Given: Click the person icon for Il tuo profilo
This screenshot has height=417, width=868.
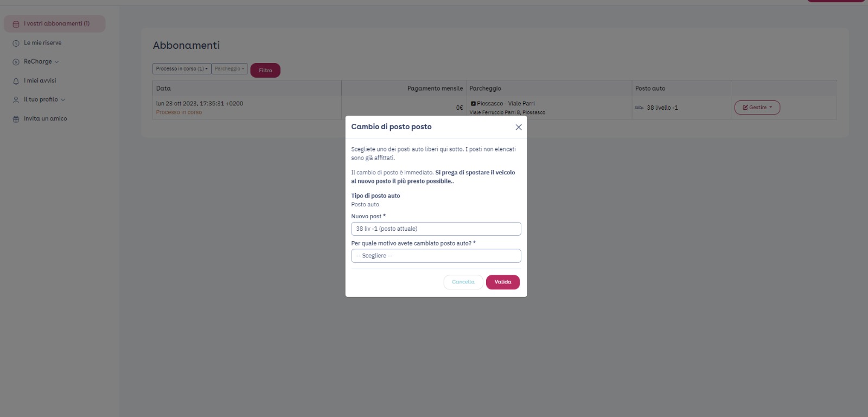Looking at the screenshot, I should (16, 100).
